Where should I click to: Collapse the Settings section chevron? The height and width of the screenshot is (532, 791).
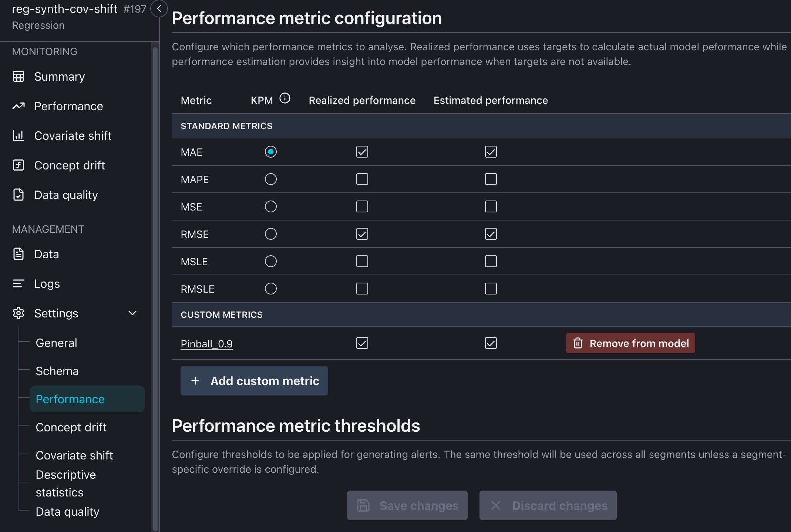pyautogui.click(x=133, y=313)
